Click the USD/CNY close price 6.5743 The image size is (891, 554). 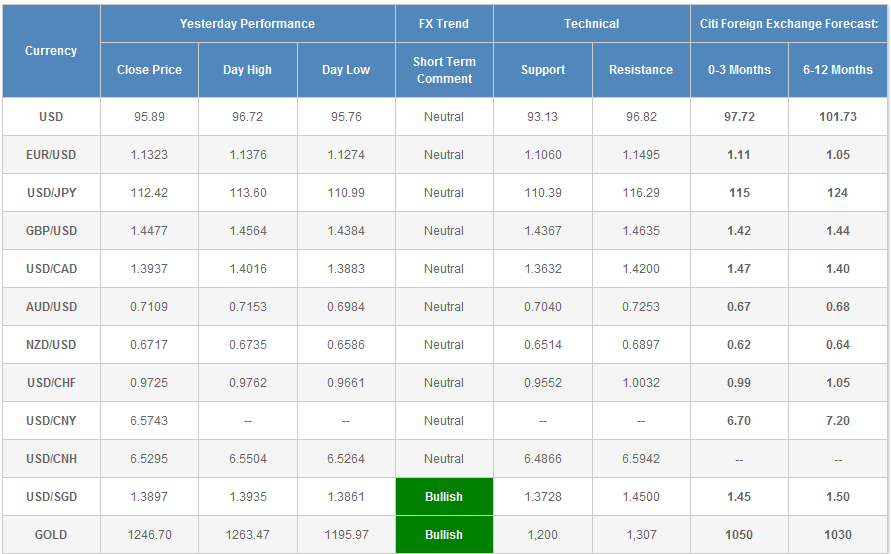tap(149, 421)
